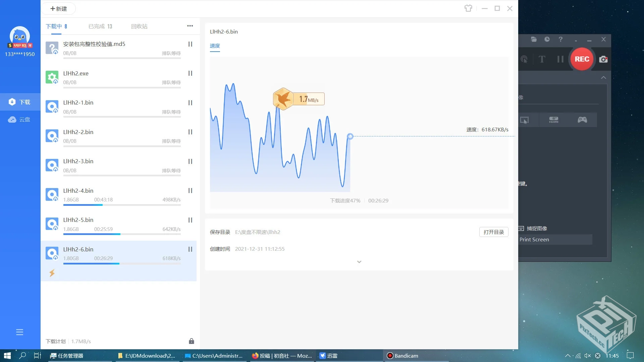Open the shirt-shaped theme icon in Thunder titlebar
The image size is (644, 362).
click(468, 8)
